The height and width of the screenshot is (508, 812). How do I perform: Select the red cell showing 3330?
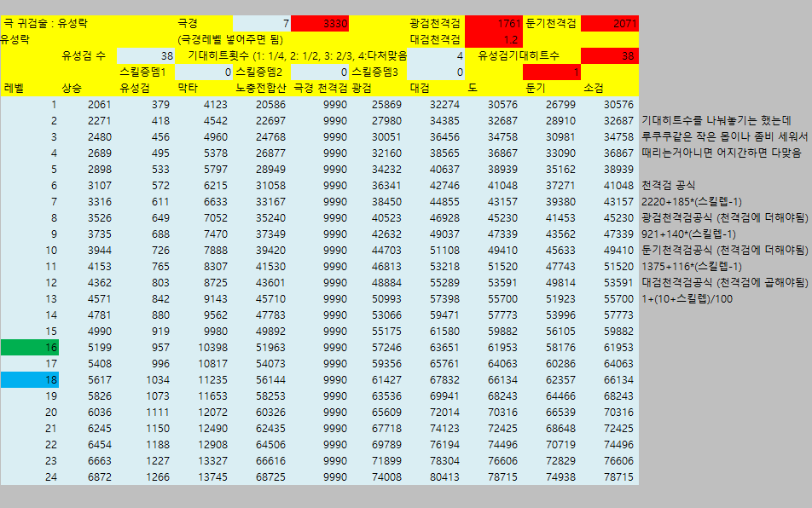click(320, 24)
